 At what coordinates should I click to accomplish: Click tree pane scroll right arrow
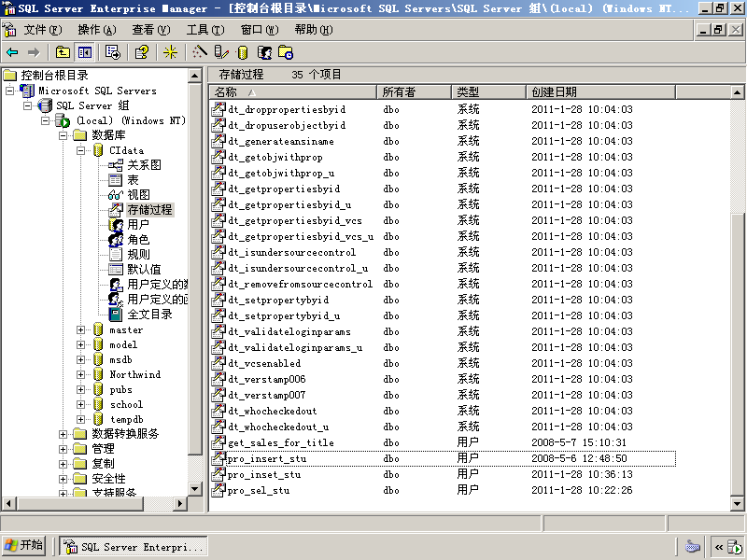[x=179, y=503]
